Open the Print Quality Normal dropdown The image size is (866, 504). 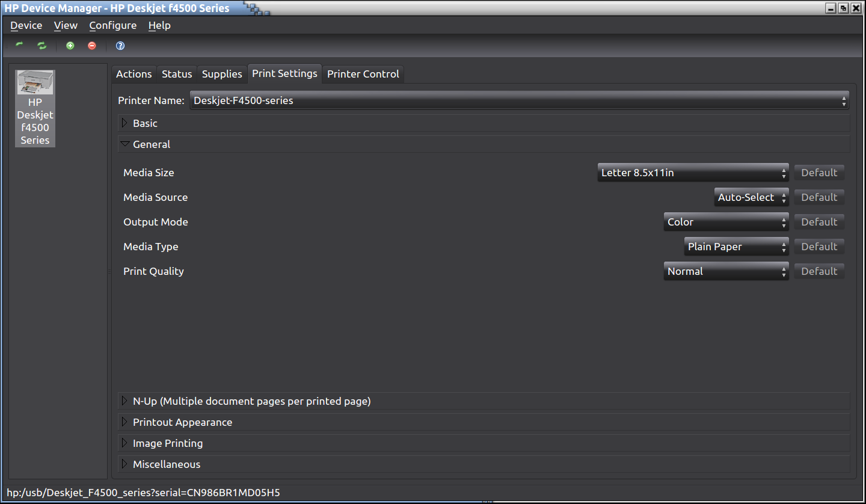[726, 271]
